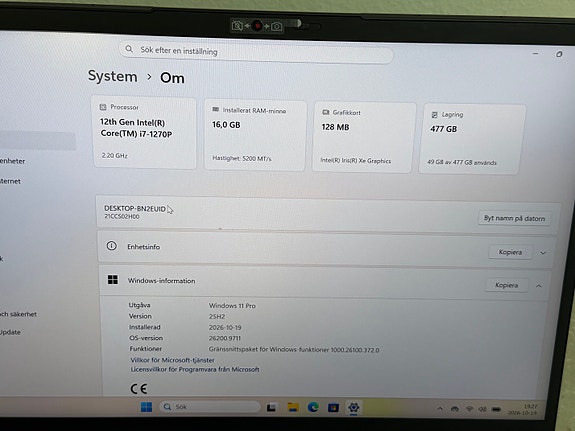Click the Installerat RAM-minne card
575x431 pixels.
[x=255, y=135]
